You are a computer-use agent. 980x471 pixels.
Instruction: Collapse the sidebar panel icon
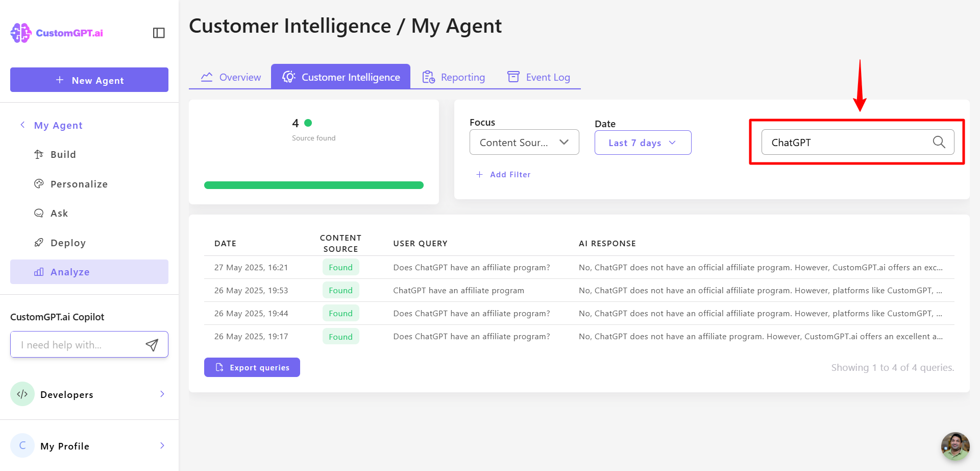[159, 33]
